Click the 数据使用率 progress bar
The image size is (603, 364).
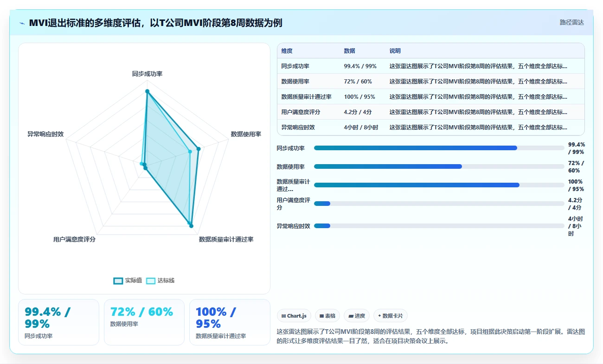click(439, 166)
